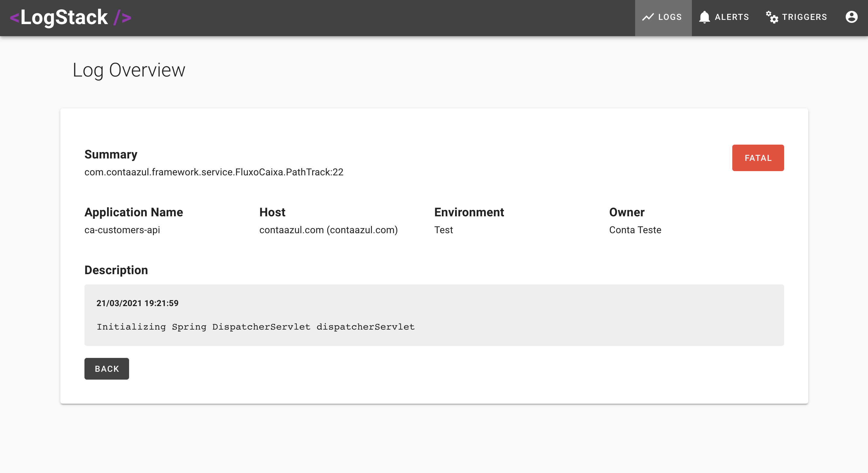Click the trend chart icon next to LOGS
Image resolution: width=868 pixels, height=473 pixels.
click(647, 17)
